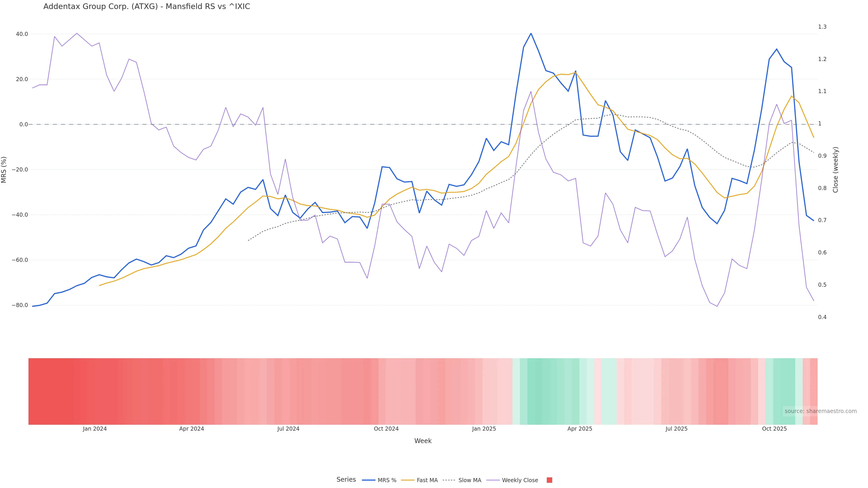868x488 pixels.
Task: Toggle the MRS % series in legend
Action: pyautogui.click(x=387, y=480)
